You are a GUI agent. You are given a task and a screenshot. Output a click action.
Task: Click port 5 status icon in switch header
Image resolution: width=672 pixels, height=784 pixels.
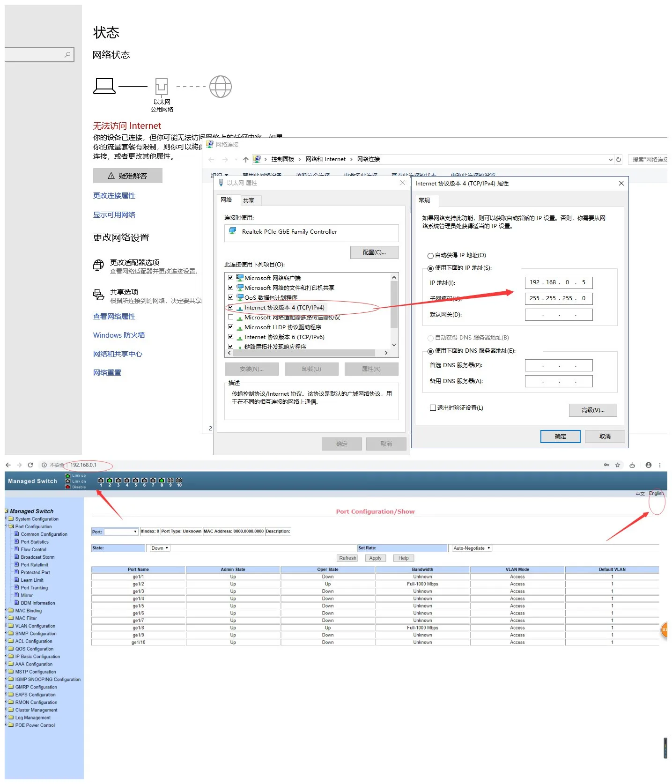[136, 481]
